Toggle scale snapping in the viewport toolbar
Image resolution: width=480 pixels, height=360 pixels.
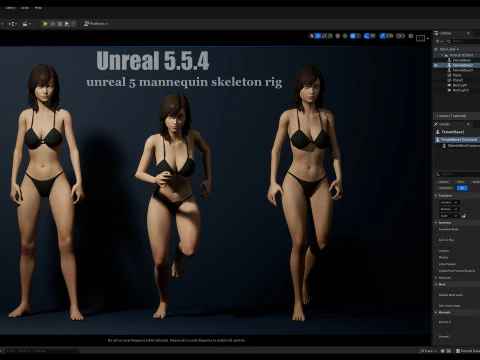382,36
